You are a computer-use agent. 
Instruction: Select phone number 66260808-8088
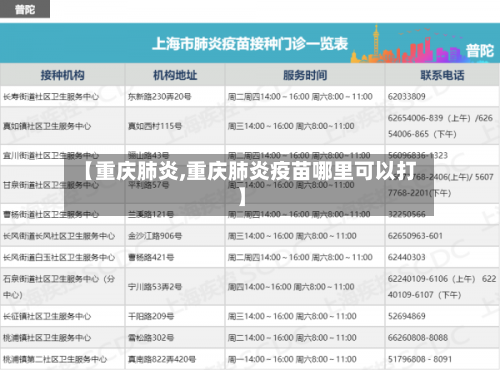point(418,338)
